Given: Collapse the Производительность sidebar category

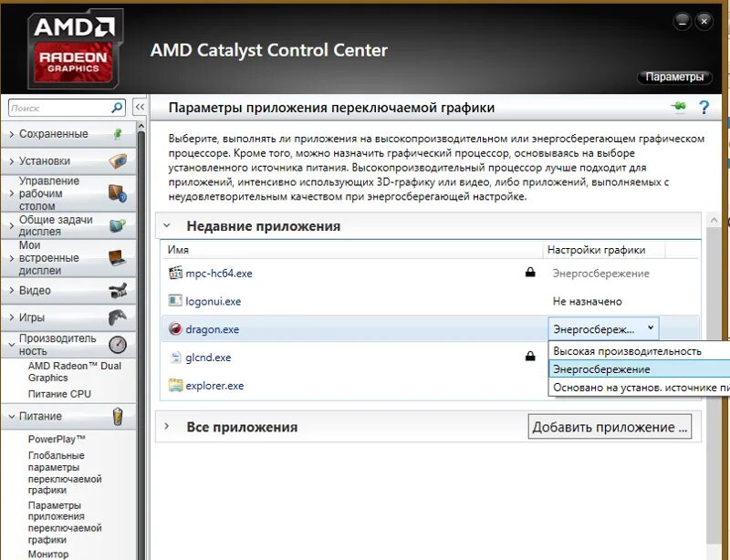Looking at the screenshot, I should 12,345.
